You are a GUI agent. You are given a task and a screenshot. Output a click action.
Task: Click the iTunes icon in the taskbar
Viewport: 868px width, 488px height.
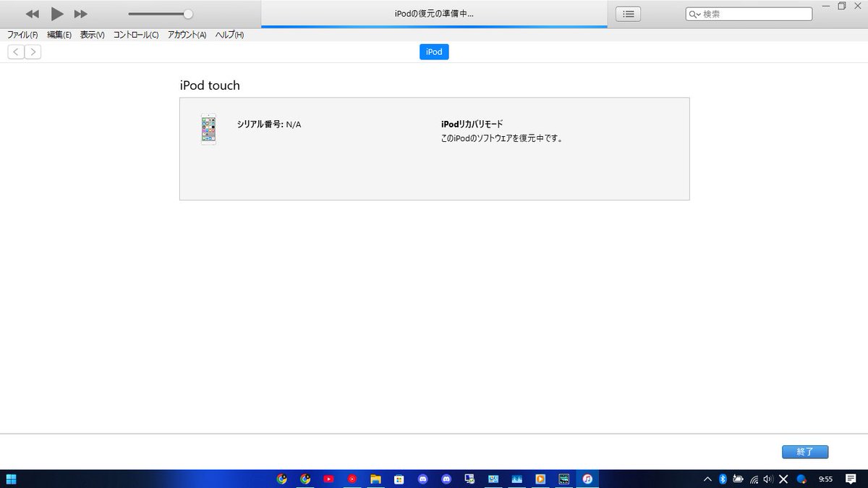coord(588,479)
